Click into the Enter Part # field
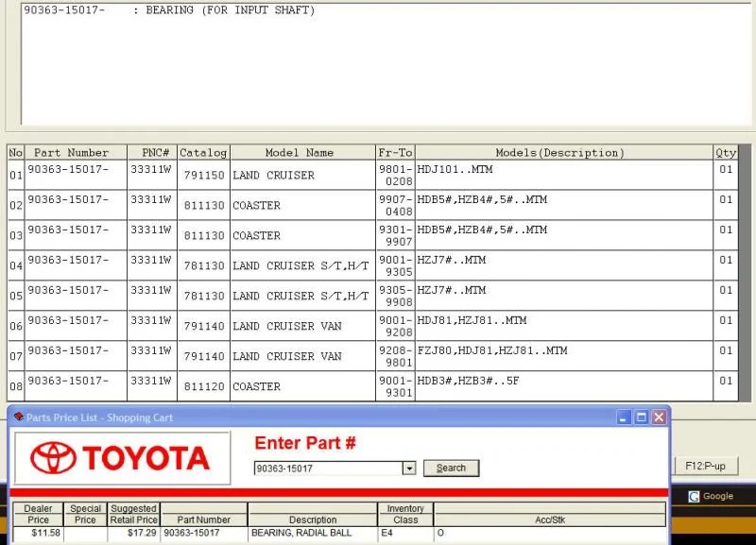This screenshot has height=545, width=756. [x=327, y=468]
